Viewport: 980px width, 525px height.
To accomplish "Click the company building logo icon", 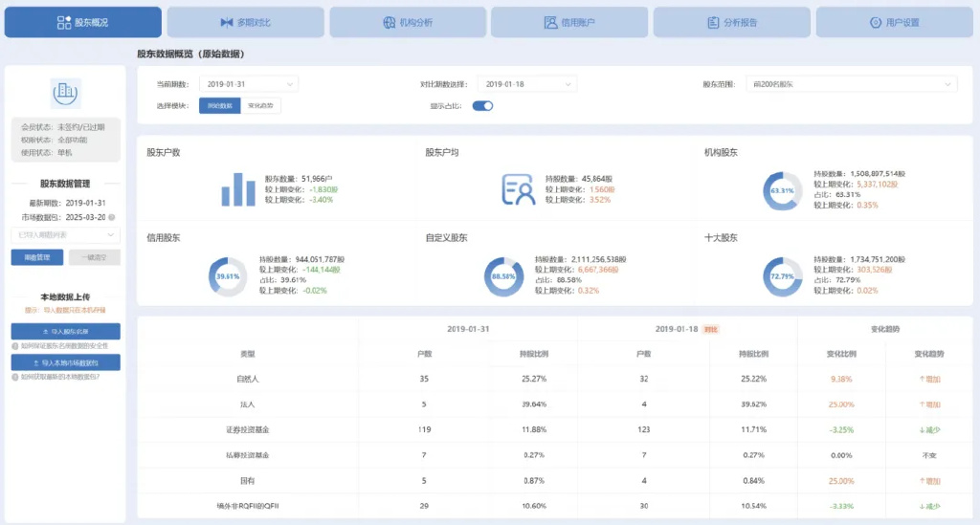I will 65,92.
